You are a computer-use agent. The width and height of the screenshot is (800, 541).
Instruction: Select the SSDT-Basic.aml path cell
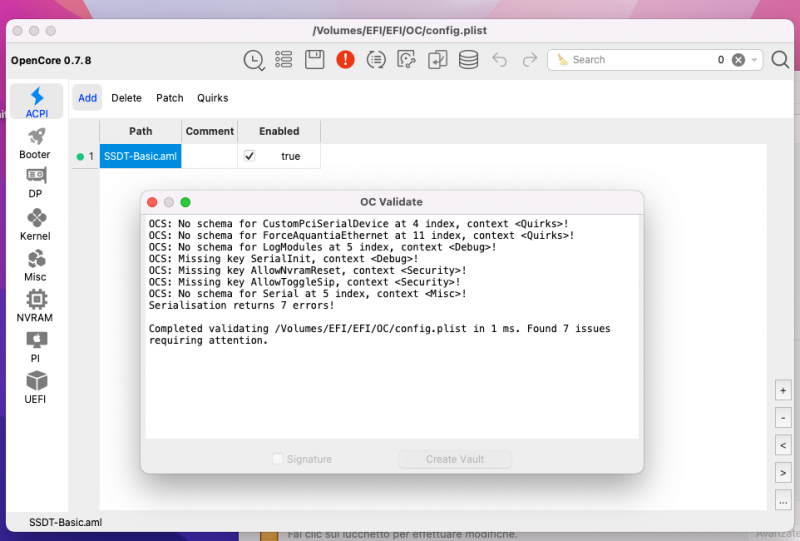(140, 156)
